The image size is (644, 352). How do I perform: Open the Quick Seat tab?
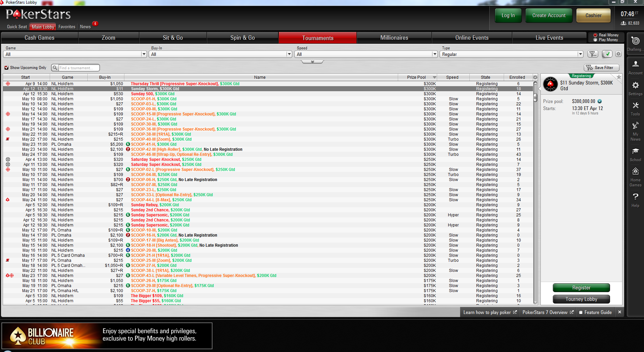click(17, 27)
